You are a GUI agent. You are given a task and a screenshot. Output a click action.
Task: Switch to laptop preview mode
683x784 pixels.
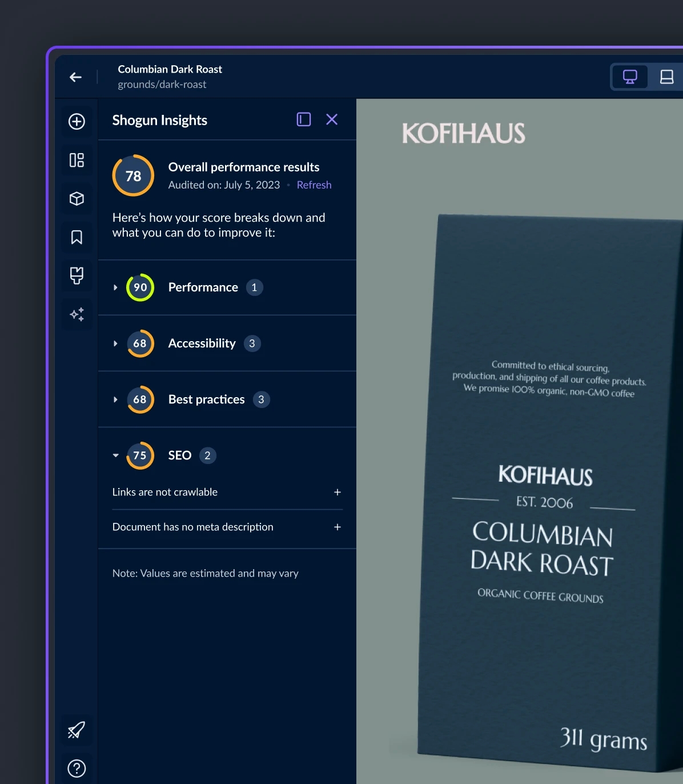666,77
